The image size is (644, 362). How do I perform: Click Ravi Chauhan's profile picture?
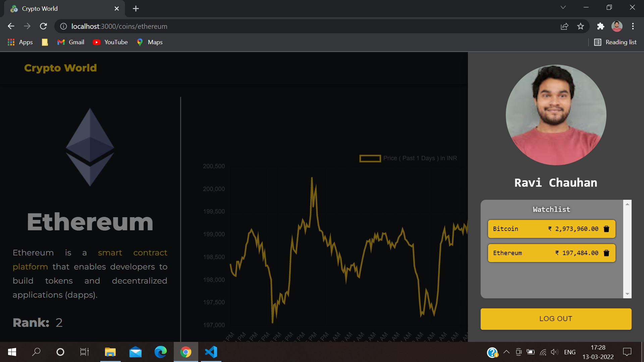pos(556,115)
